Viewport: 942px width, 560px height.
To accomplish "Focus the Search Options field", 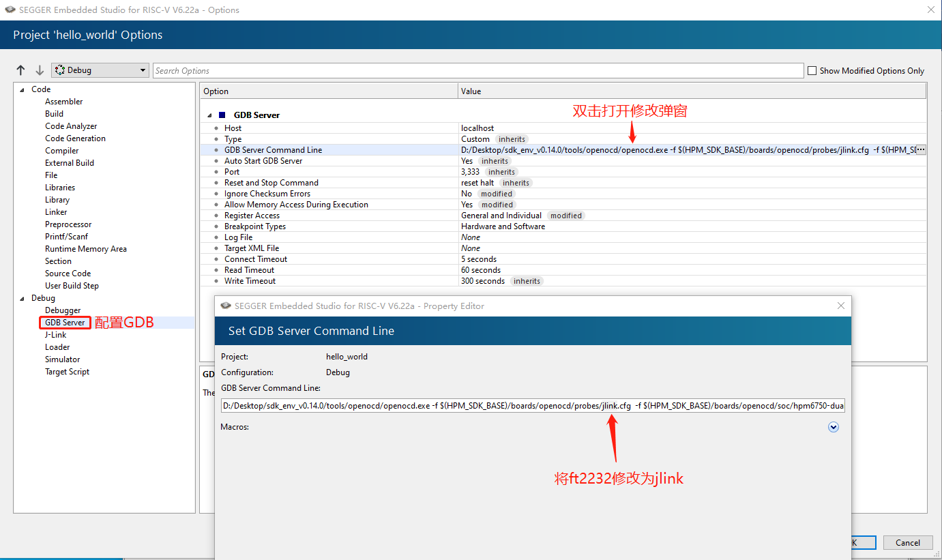I will [478, 70].
